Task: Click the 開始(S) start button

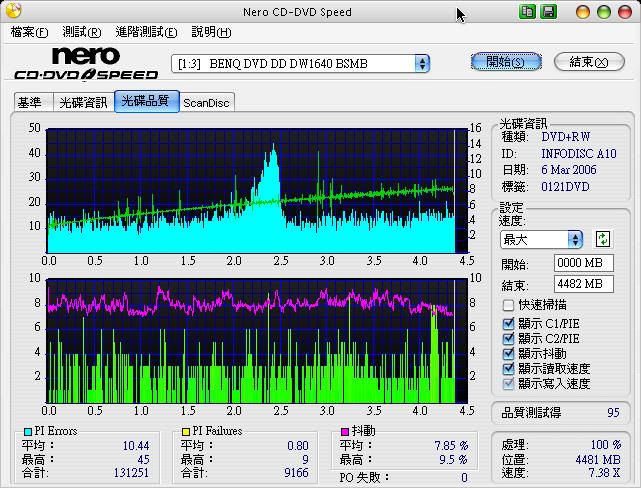Action: point(506,62)
